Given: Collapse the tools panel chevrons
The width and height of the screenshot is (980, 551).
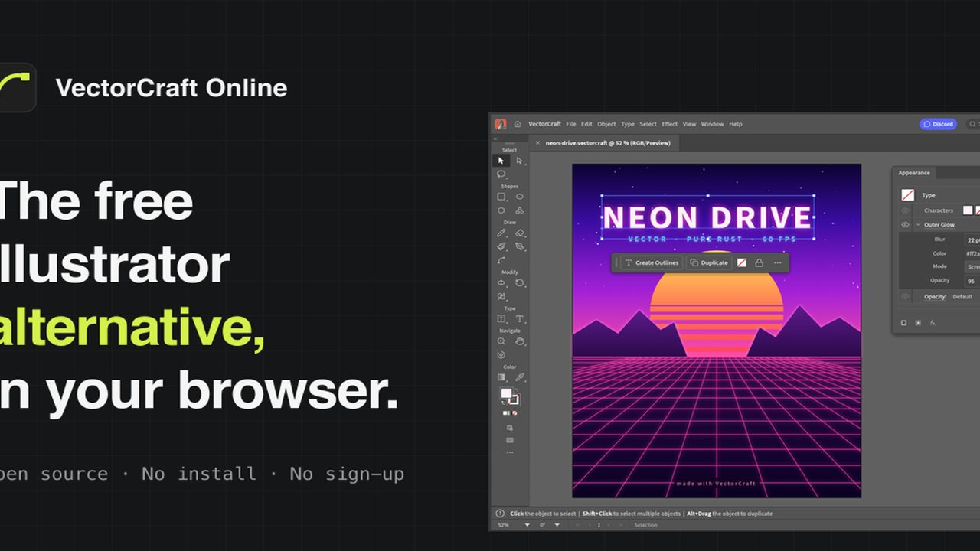Looking at the screenshot, I should (495, 139).
